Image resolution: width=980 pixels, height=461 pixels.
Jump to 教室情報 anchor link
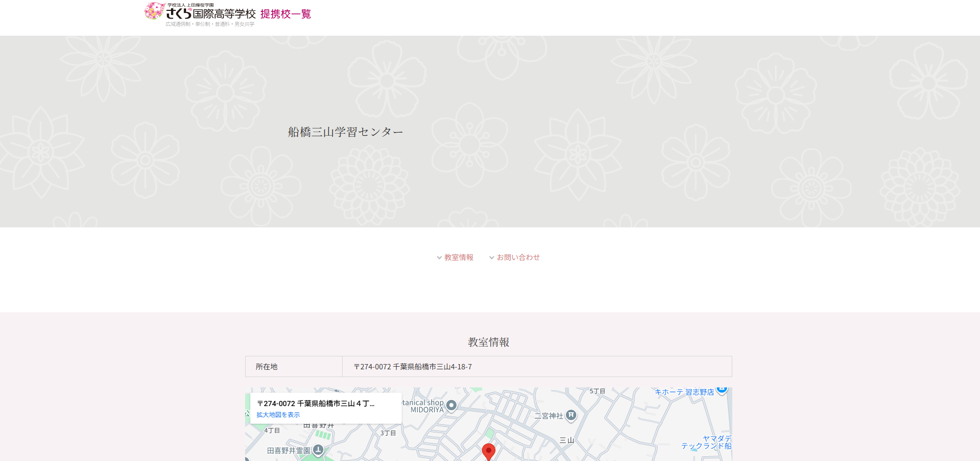tap(459, 257)
